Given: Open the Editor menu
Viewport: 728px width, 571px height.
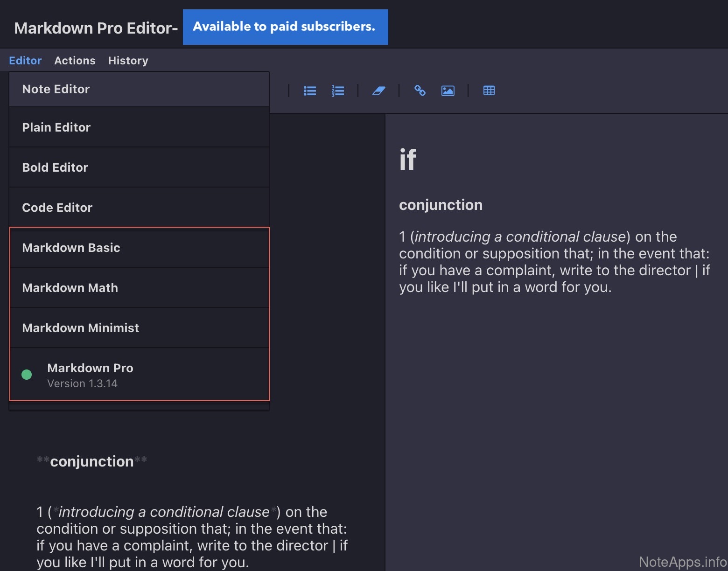Looking at the screenshot, I should click(x=25, y=61).
